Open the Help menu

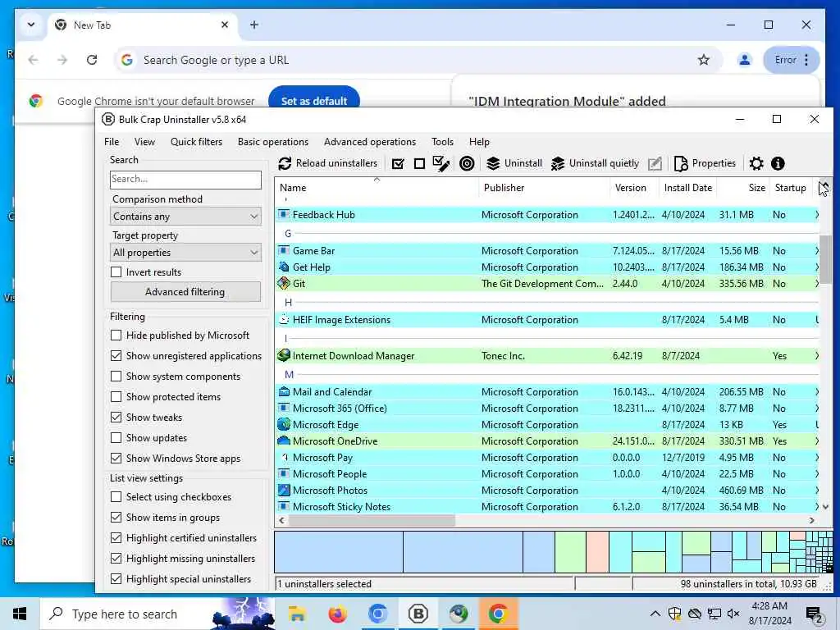tap(479, 142)
